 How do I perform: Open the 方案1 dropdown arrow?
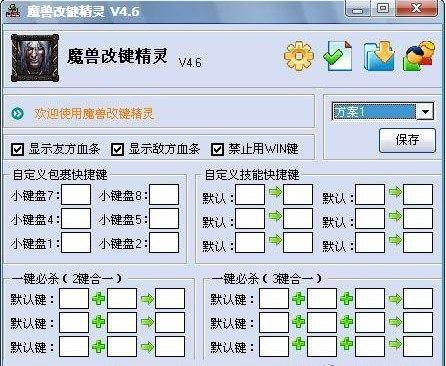point(425,111)
